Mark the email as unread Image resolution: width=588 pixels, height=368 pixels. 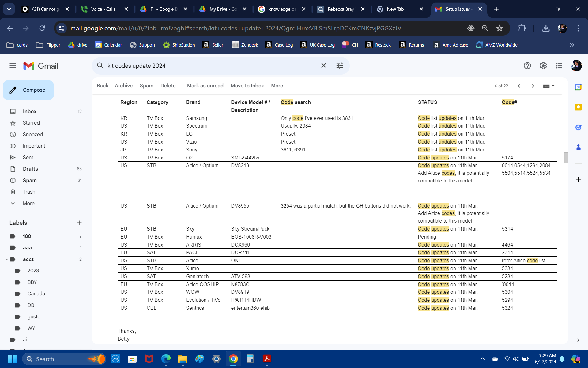coord(205,86)
